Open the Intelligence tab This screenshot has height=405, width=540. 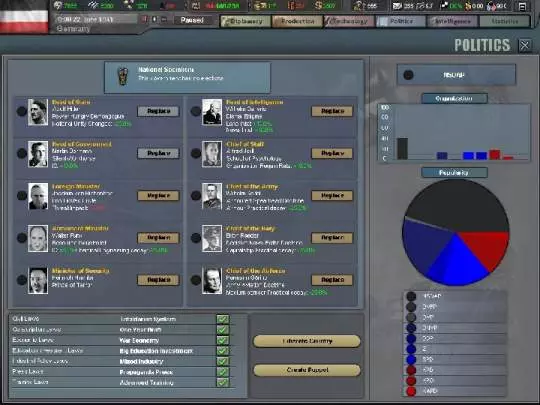(x=453, y=21)
